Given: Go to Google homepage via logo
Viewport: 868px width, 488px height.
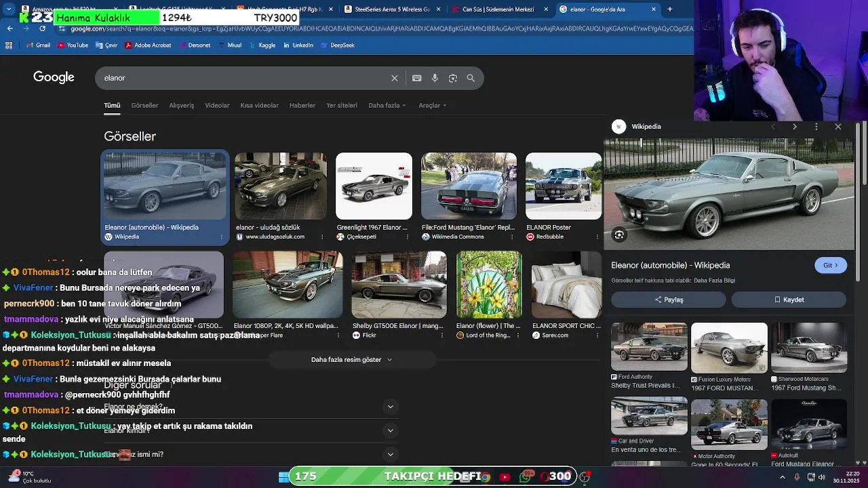Looking at the screenshot, I should pyautogui.click(x=54, y=77).
